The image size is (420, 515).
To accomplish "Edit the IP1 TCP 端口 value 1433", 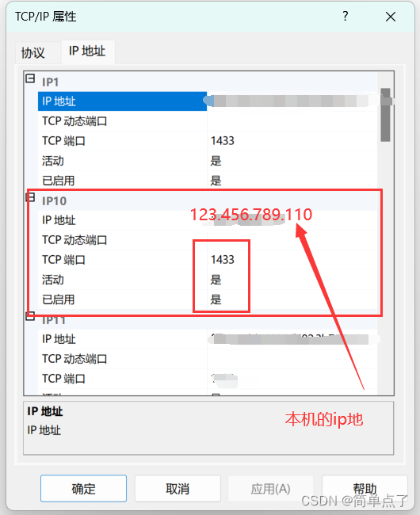I will pos(292,141).
